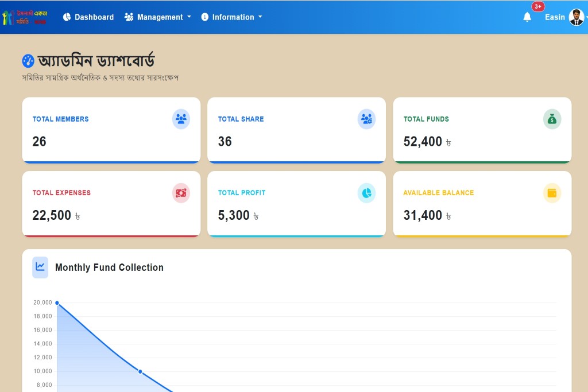Go to the Dashboard nav item
The width and height of the screenshot is (588, 392).
pyautogui.click(x=88, y=17)
